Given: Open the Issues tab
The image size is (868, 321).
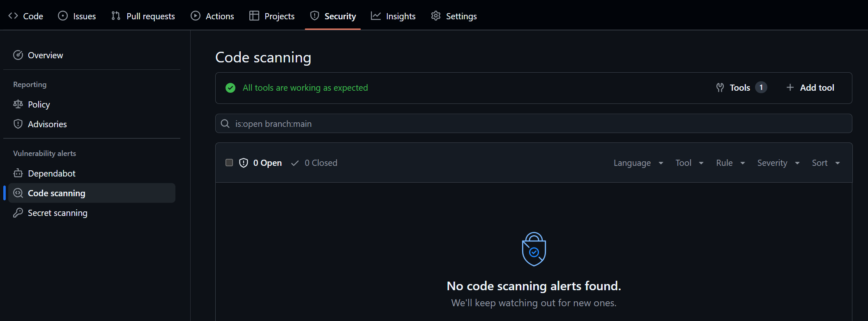Looking at the screenshot, I should [77, 16].
